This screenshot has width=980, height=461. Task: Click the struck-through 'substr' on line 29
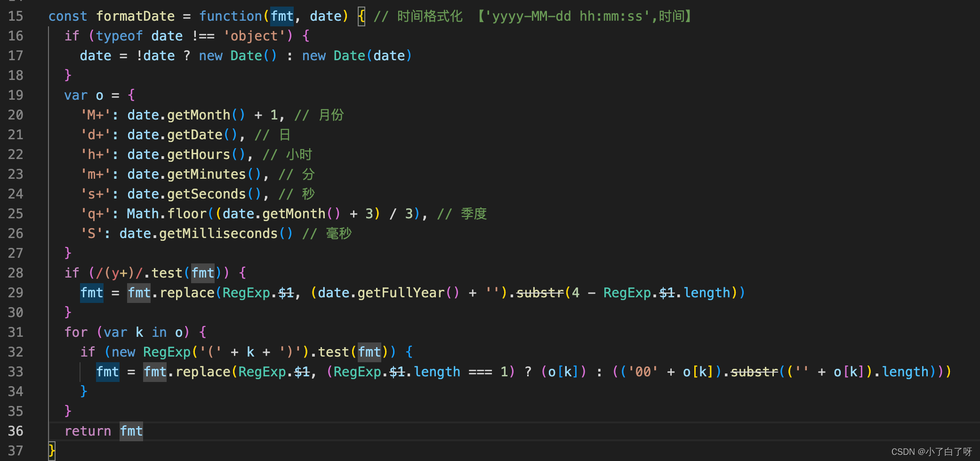point(540,293)
